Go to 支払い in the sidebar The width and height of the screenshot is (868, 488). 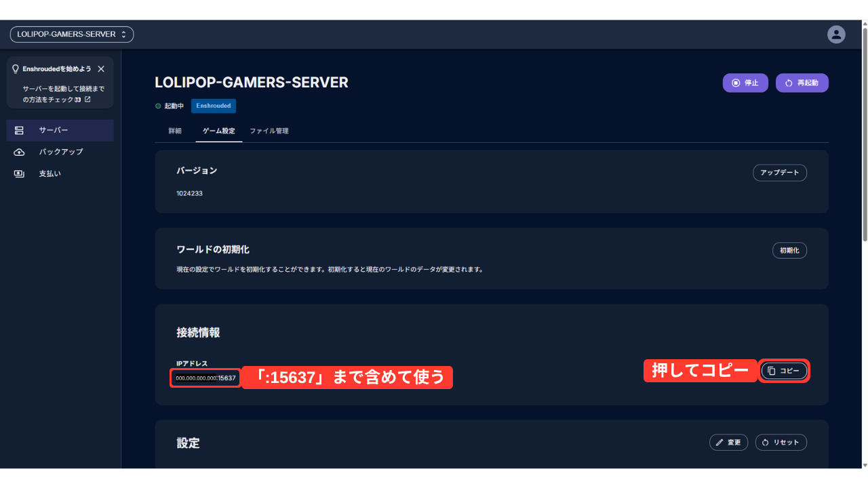pyautogui.click(x=60, y=174)
